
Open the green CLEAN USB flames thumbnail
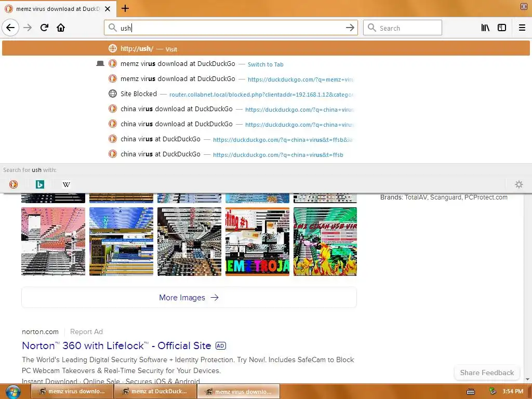tap(325, 241)
